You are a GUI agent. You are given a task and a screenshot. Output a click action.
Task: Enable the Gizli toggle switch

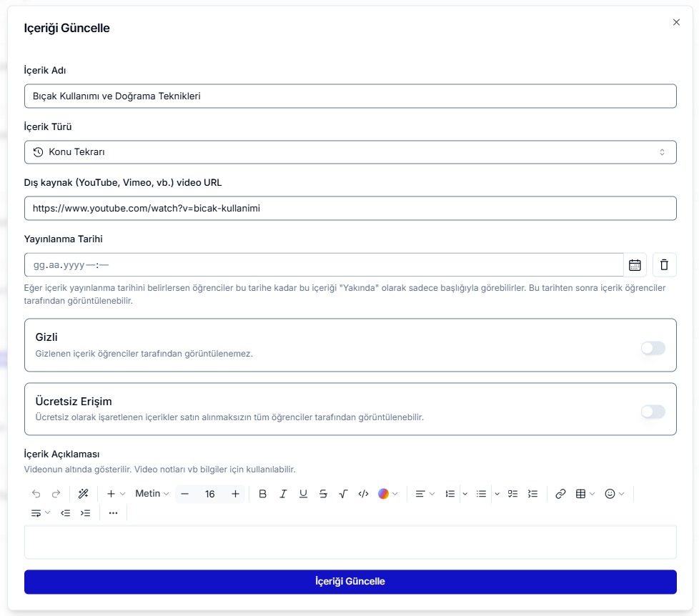(653, 348)
